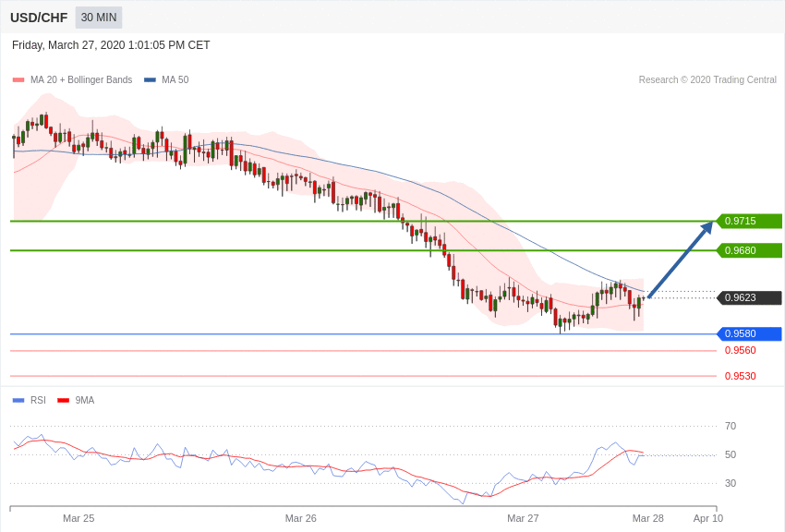Click the Mar 26 date axis label

point(301,518)
